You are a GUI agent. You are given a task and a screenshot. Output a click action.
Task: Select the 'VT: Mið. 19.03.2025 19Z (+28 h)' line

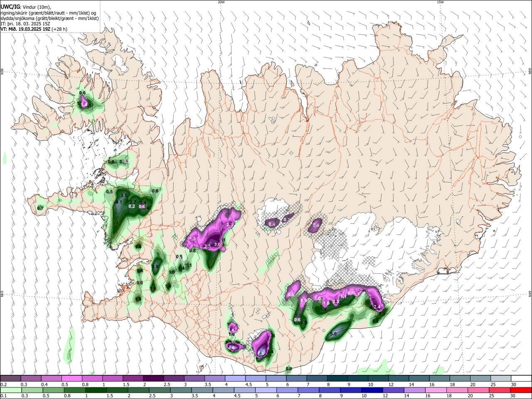[x=34, y=29]
